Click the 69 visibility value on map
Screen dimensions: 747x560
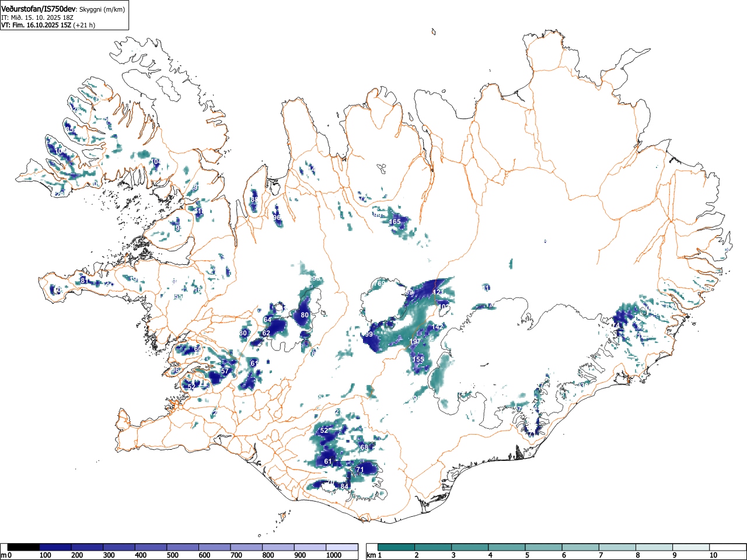click(x=381, y=283)
